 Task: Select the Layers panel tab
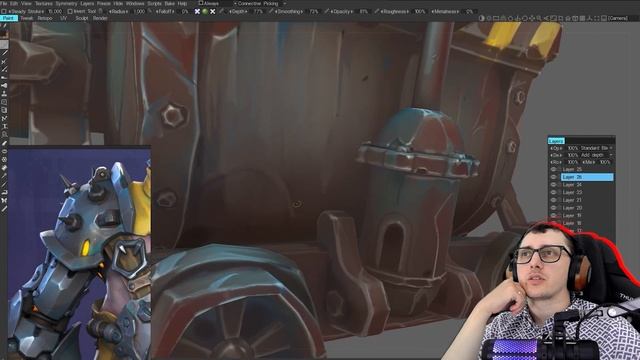(x=556, y=140)
